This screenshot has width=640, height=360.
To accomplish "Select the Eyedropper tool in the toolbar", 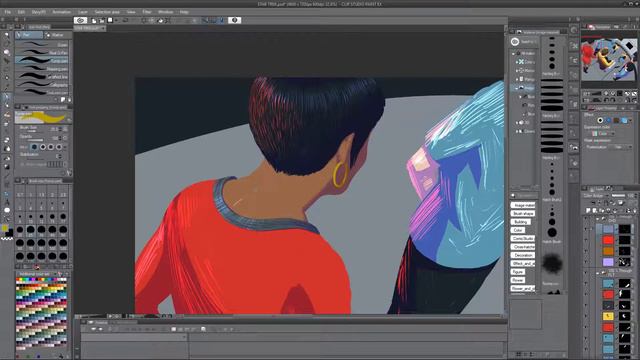I will coord(7,87).
